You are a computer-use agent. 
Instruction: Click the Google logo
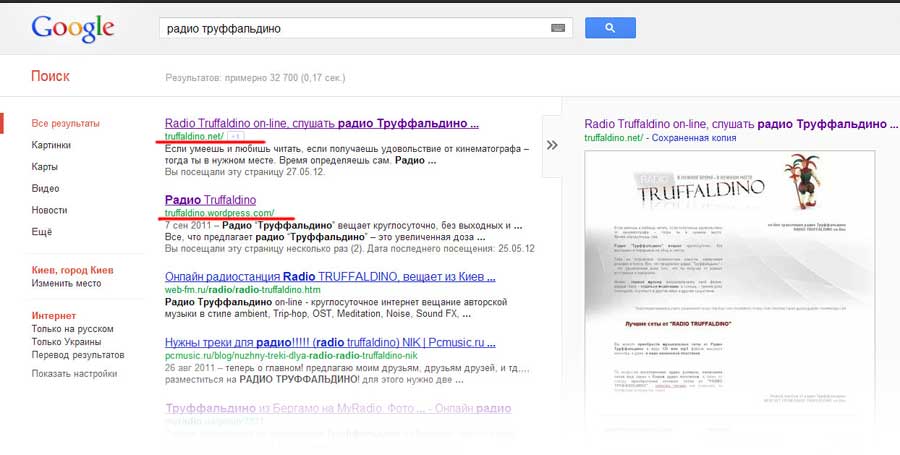point(73,29)
